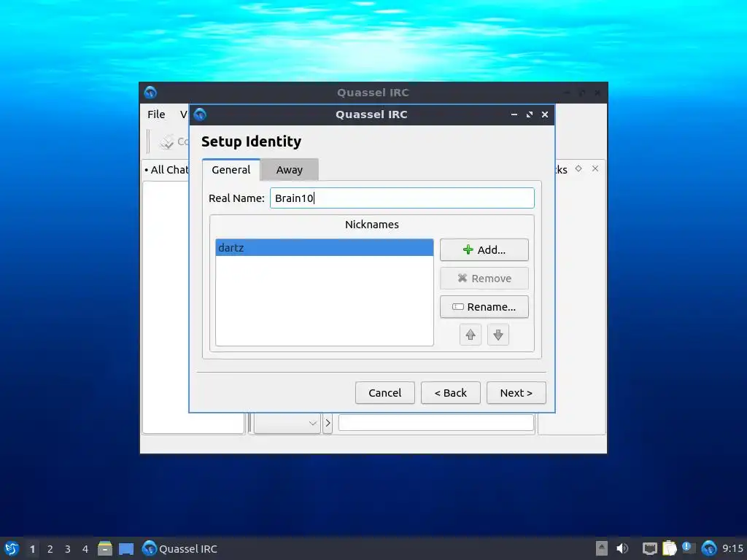Click the disabled Remove nickname button

[x=484, y=278]
